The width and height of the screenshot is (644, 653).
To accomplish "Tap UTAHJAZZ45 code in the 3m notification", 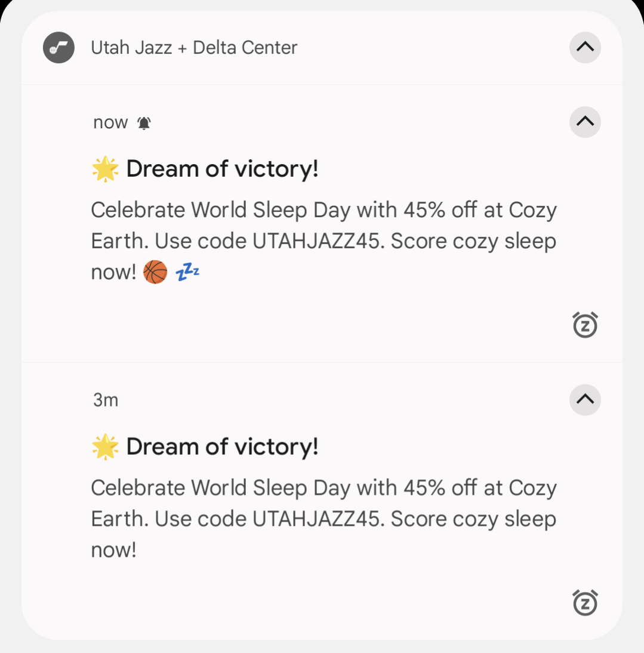I will coord(316,519).
